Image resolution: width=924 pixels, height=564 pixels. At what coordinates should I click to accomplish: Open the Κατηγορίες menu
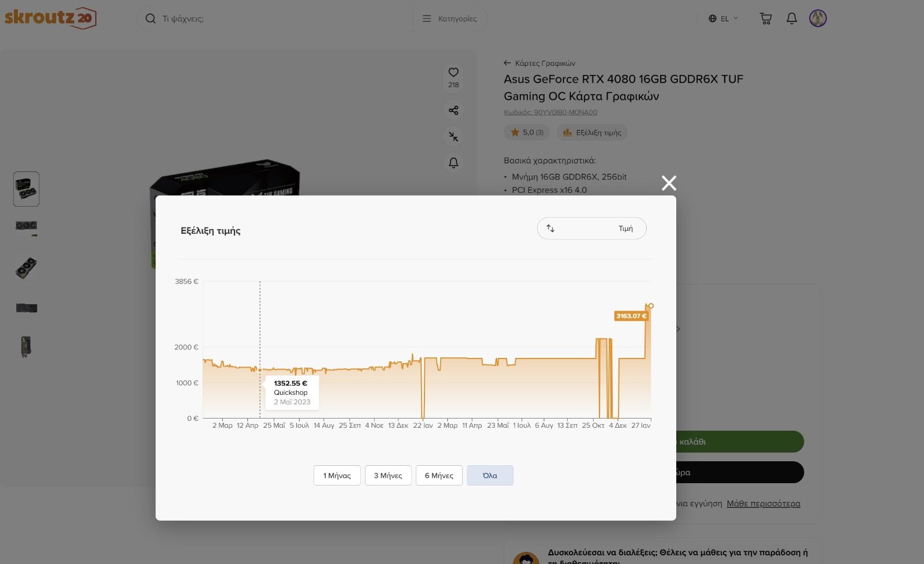[x=450, y=18]
